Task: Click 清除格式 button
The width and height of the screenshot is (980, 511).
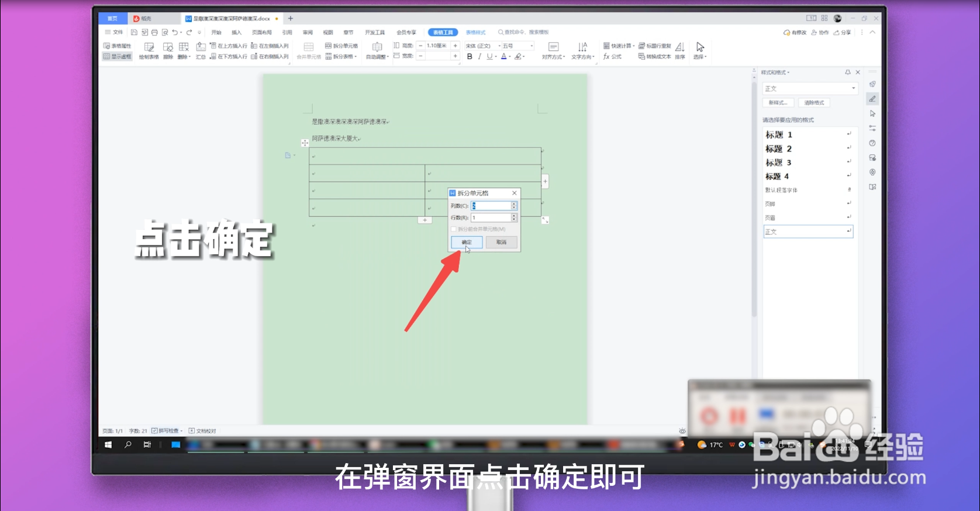Action: [814, 103]
